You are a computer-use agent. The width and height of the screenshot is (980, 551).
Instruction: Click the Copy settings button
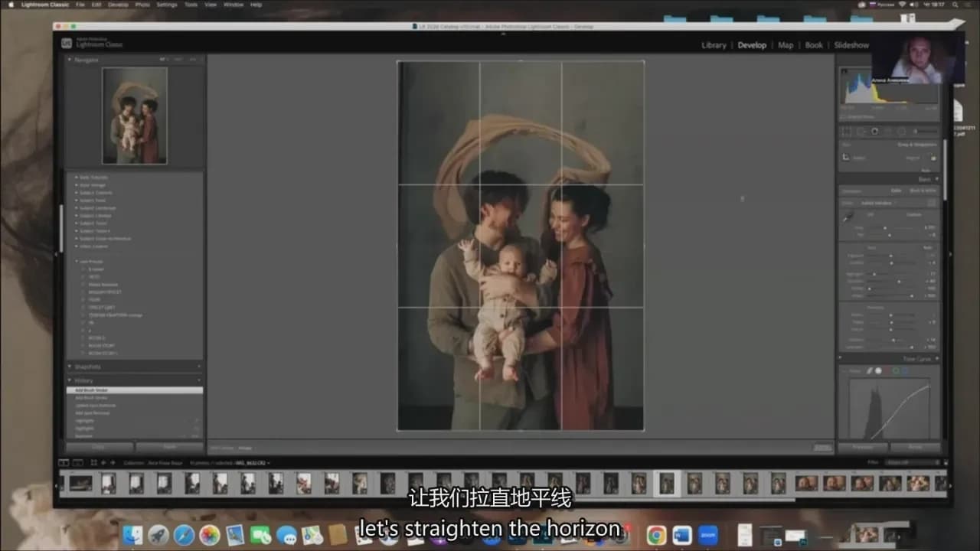point(100,447)
